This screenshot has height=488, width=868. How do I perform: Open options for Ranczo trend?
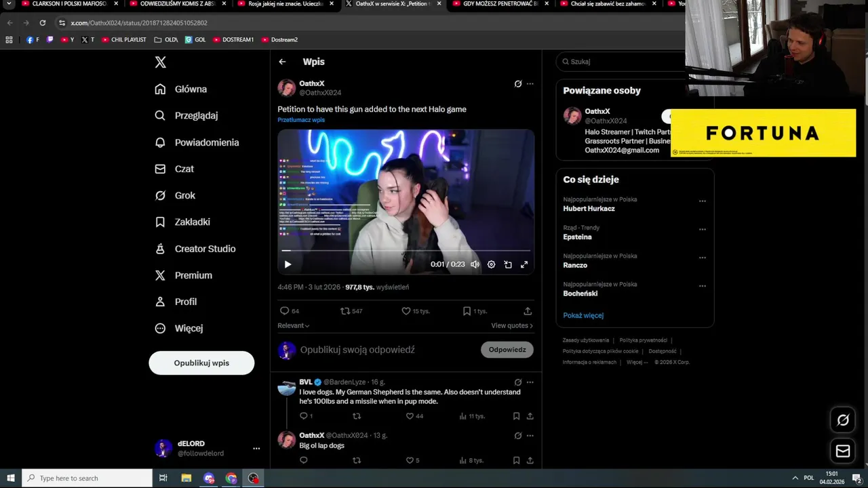(703, 258)
